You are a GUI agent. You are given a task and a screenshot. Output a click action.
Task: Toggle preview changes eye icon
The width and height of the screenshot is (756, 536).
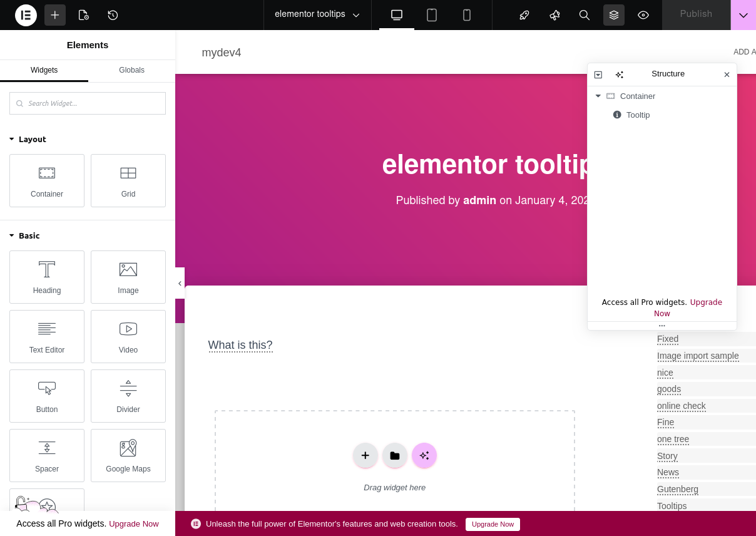tap(643, 15)
